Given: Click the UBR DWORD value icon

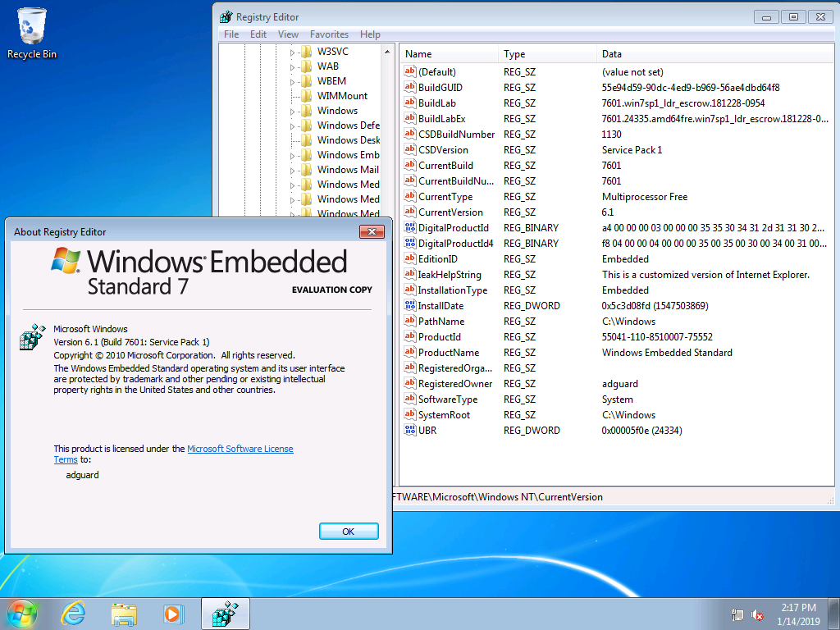Looking at the screenshot, I should coord(410,430).
